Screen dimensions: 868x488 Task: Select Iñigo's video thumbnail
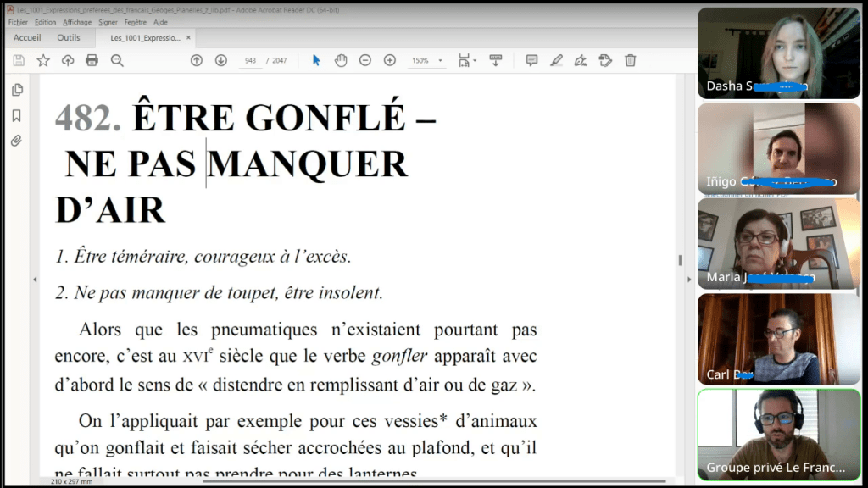[779, 148]
